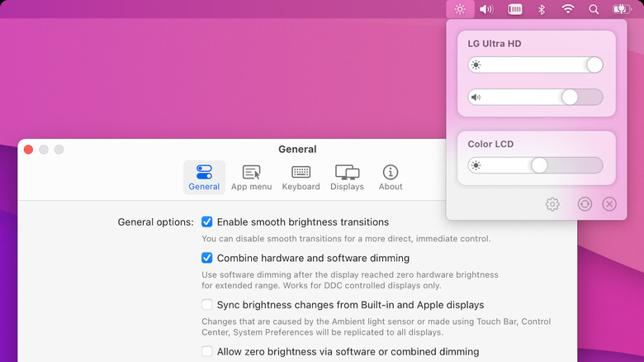Open Spotlight search magnifier icon
Screen dimensions: 644x362
pyautogui.click(x=594, y=9)
